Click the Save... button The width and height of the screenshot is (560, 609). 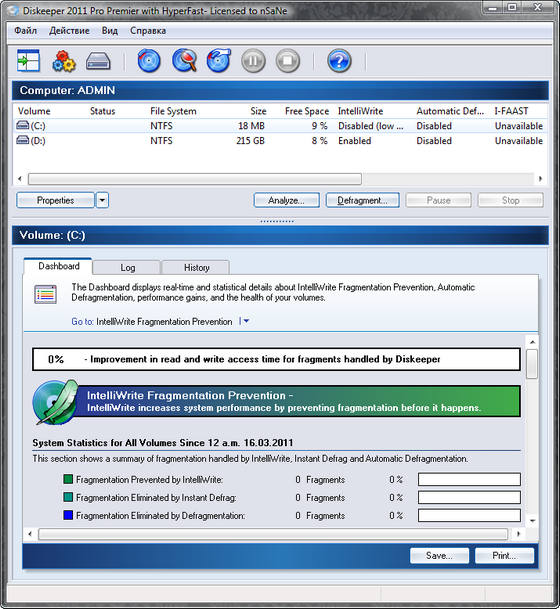pos(439,556)
